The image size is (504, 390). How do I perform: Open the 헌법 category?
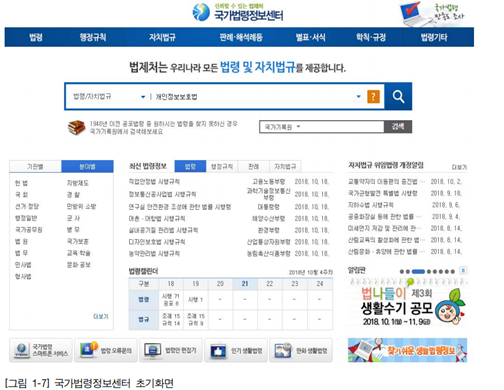21,183
